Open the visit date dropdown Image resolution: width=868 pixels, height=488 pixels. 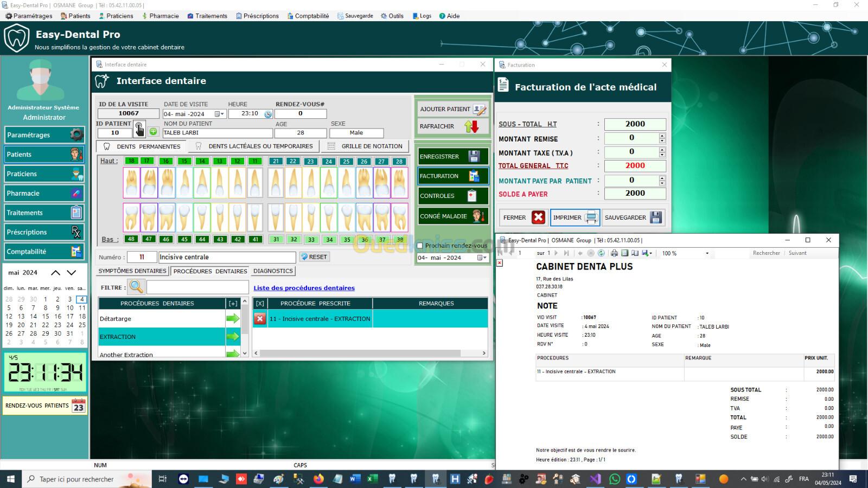[219, 114]
